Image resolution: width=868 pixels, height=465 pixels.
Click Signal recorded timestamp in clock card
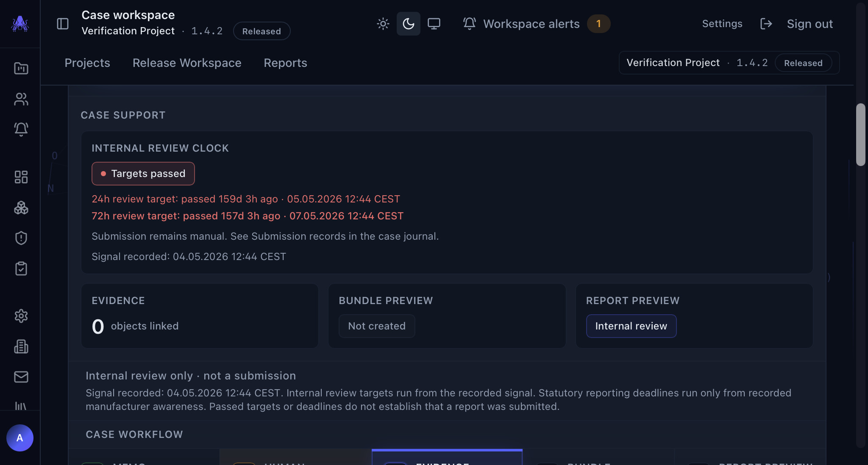click(x=189, y=257)
